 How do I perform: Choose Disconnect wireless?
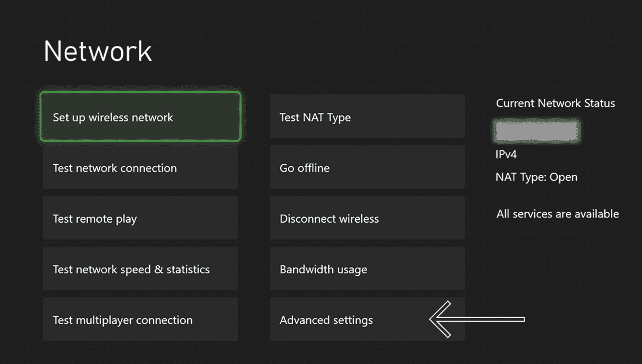click(367, 218)
